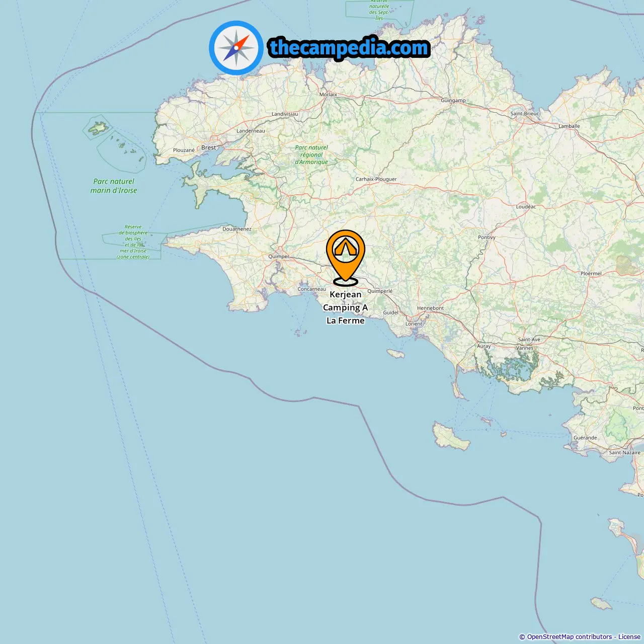Image resolution: width=644 pixels, height=644 pixels.
Task: Open the License link in attribution
Action: [x=629, y=636]
